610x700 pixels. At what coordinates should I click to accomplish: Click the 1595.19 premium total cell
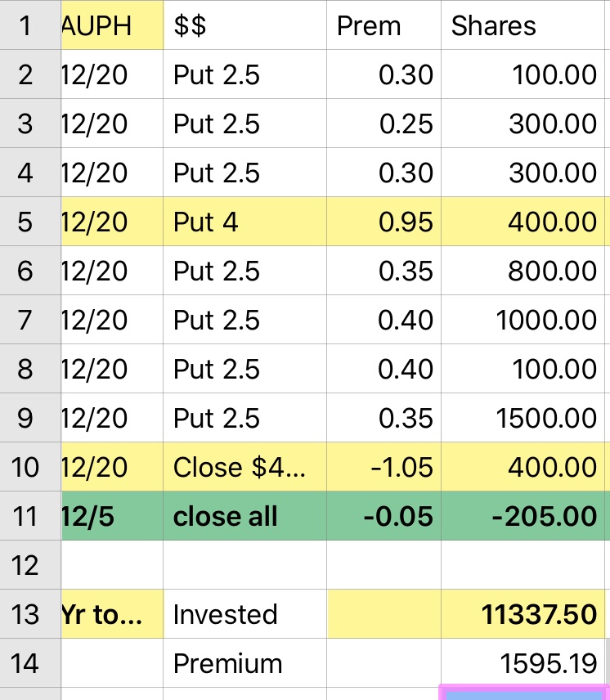[523, 663]
